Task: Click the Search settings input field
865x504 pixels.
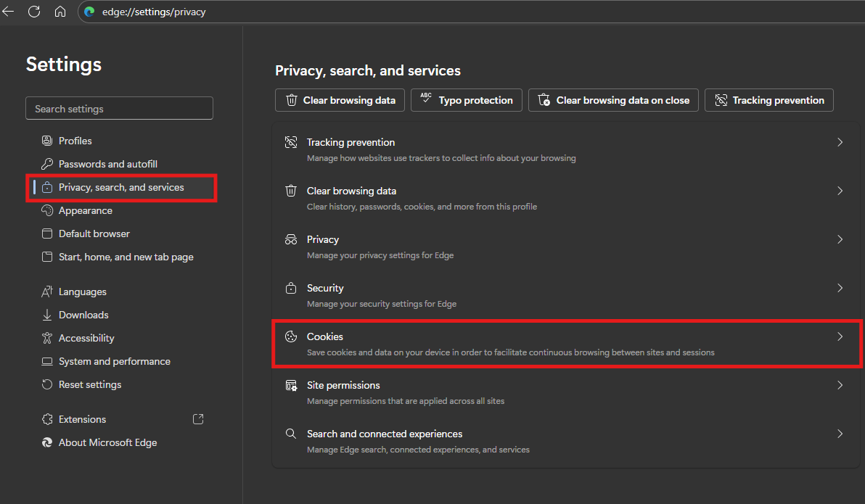Action: click(119, 109)
